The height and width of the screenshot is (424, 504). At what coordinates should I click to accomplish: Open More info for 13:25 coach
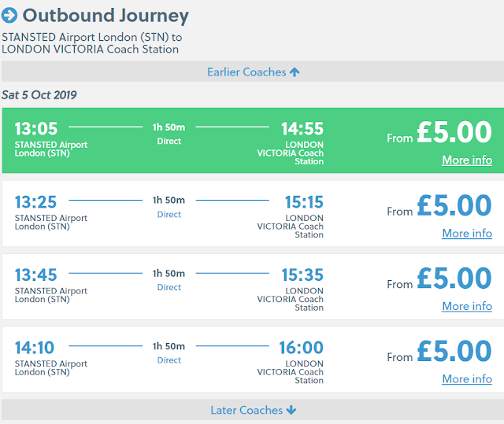coord(467,234)
